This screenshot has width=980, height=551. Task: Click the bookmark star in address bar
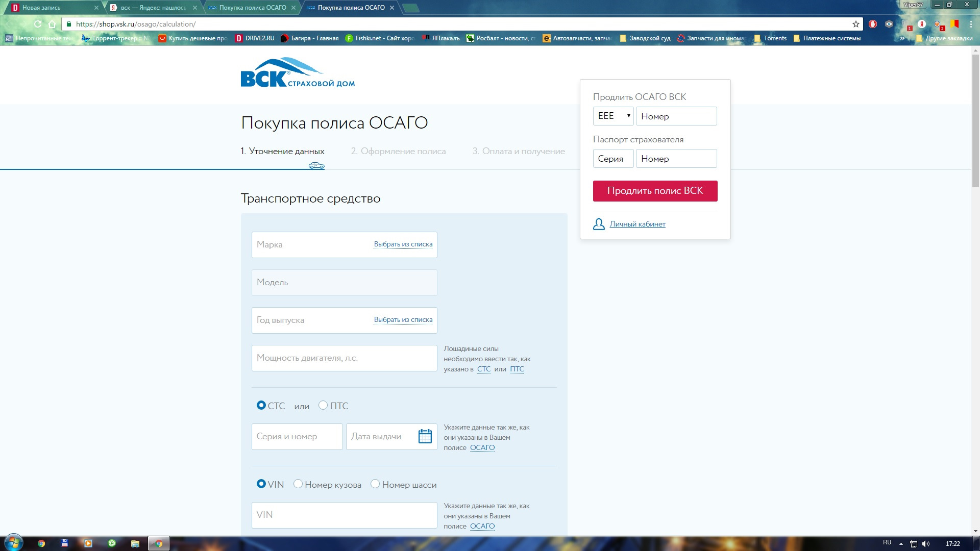coord(856,24)
